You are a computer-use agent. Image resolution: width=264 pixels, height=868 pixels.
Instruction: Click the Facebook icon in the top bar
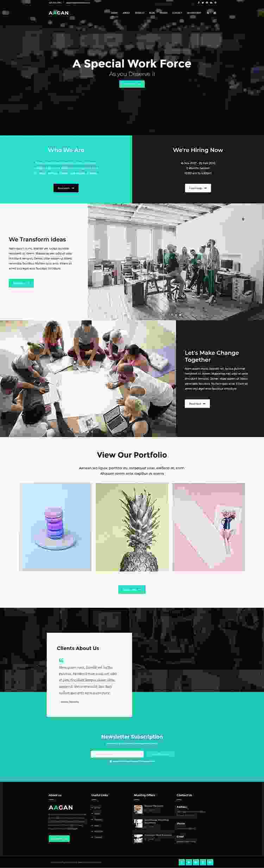coord(199,2)
